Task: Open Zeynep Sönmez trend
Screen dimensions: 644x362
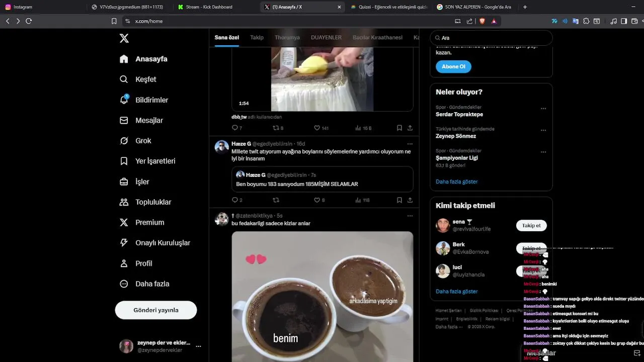Action: [x=456, y=136]
